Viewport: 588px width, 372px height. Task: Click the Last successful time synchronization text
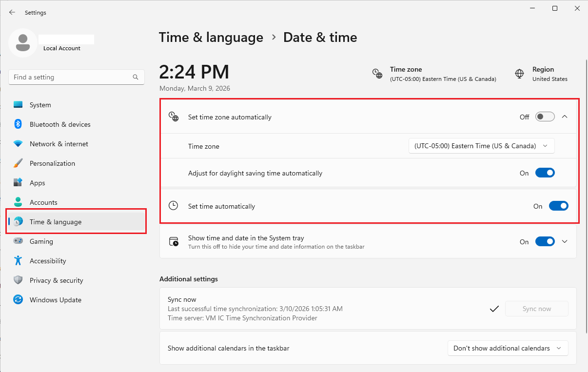tap(255, 309)
